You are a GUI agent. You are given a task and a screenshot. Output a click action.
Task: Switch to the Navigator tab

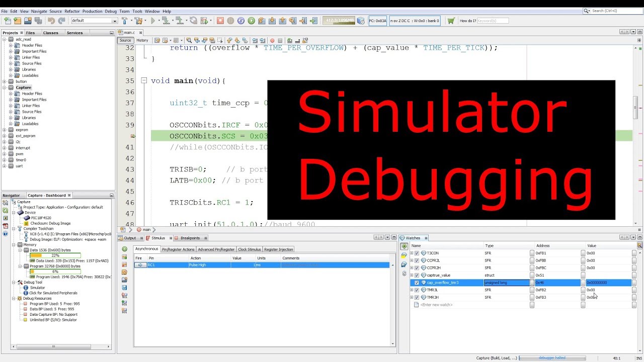pos(11,196)
